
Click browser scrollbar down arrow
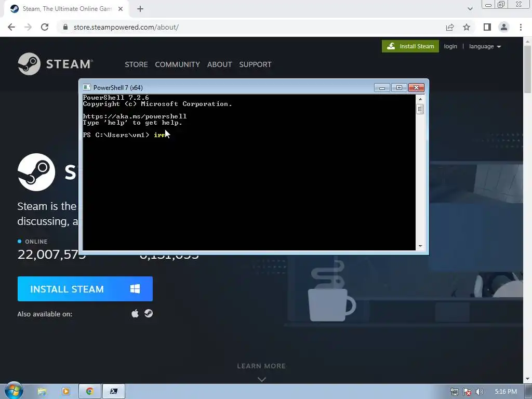coord(527,379)
